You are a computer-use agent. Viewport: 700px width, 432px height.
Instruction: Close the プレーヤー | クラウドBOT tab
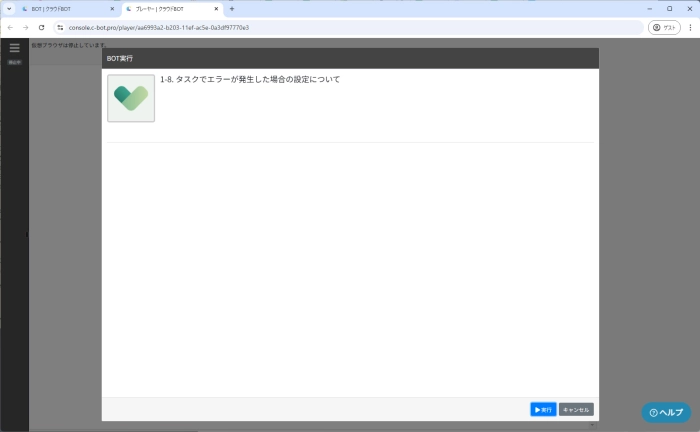pos(216,9)
